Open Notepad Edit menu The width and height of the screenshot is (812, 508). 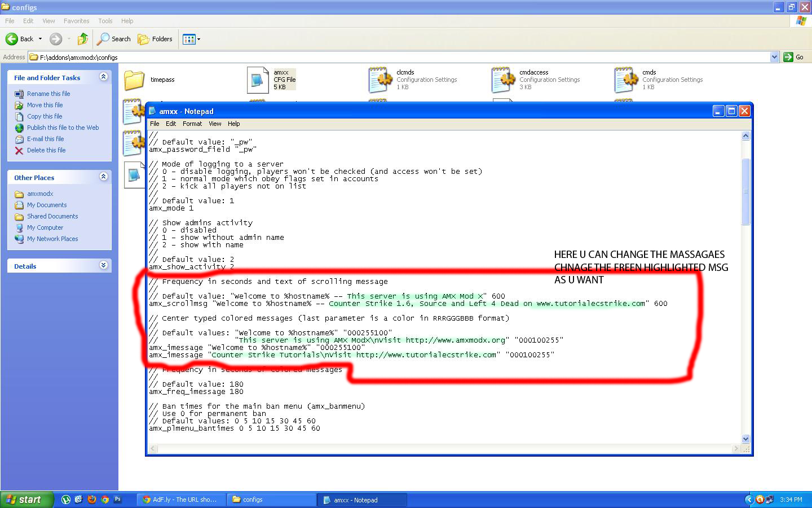tap(171, 124)
